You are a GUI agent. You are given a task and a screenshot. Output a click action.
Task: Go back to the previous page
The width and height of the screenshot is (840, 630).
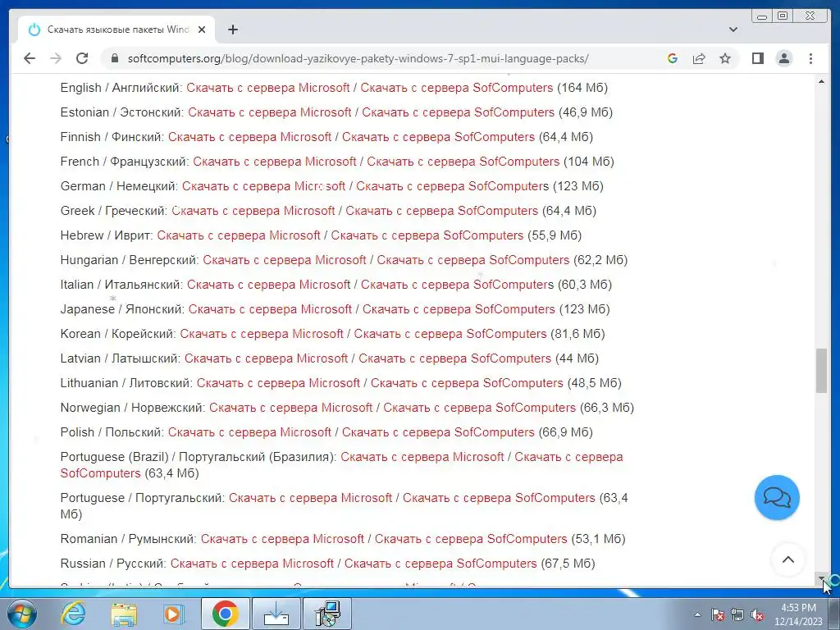(x=30, y=58)
